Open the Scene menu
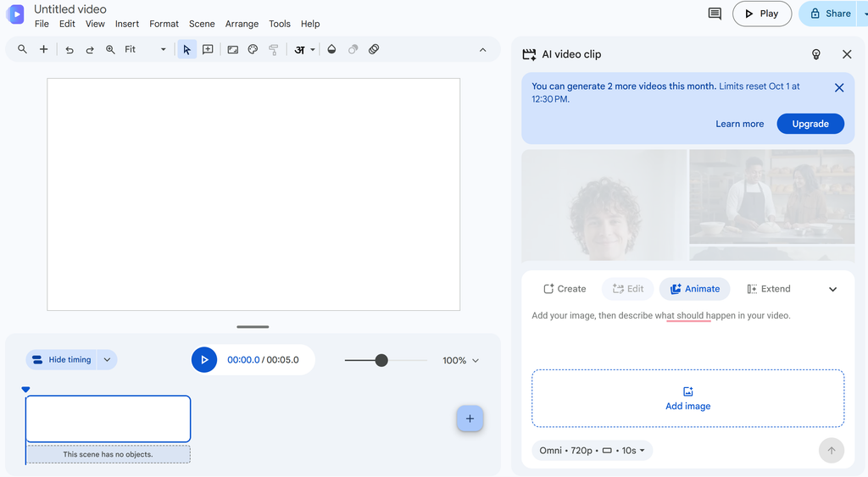The height and width of the screenshot is (477, 868). 202,24
